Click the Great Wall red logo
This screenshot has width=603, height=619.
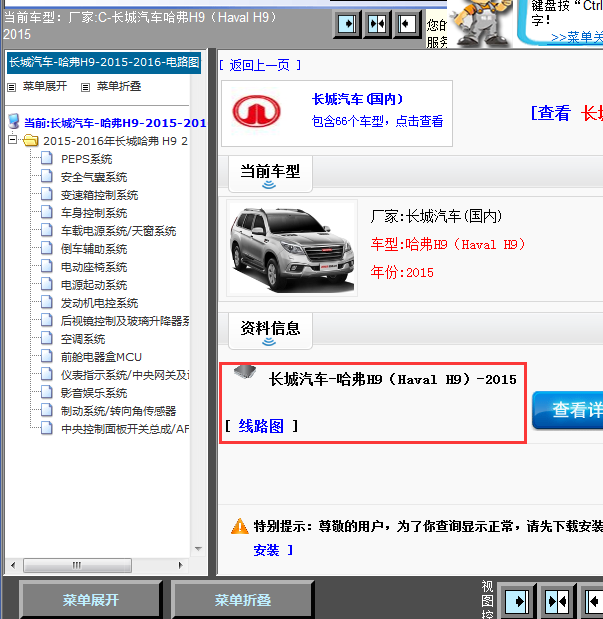coord(256,111)
